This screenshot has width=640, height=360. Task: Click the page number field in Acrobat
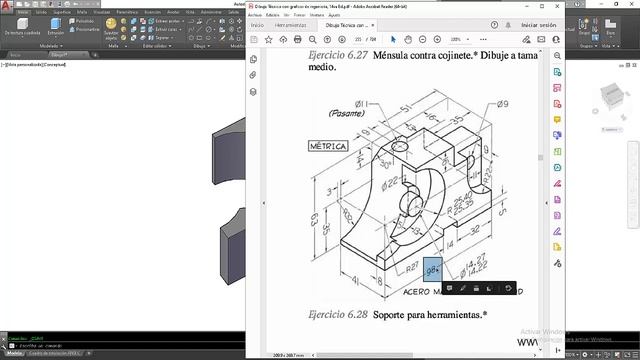[358, 40]
